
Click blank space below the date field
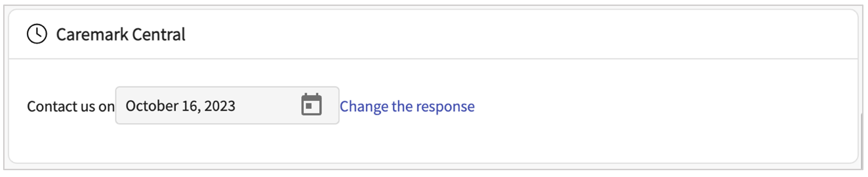[227, 143]
